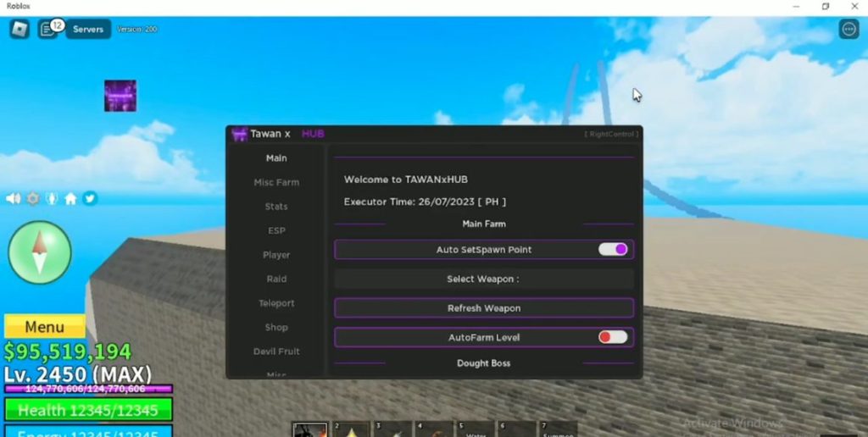Select hotbar slot 1 item
Viewport: 868px width, 437px height.
(310, 429)
